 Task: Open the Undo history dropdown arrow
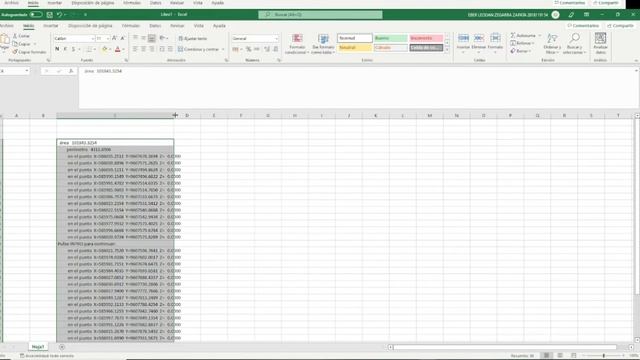(x=65, y=15)
